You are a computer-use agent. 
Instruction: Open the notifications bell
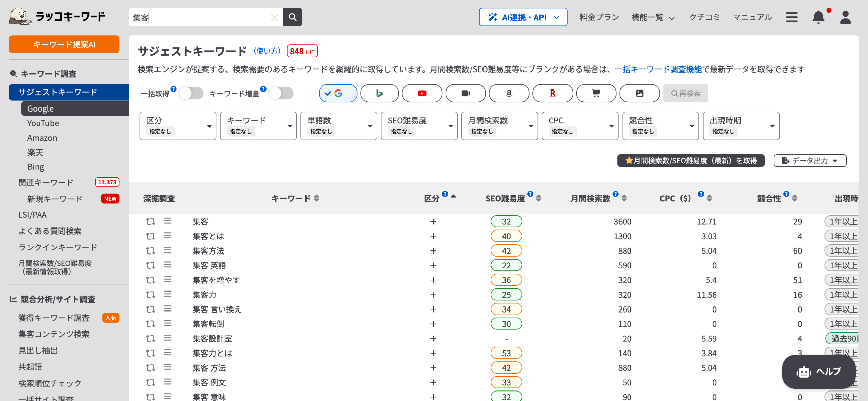[x=818, y=17]
